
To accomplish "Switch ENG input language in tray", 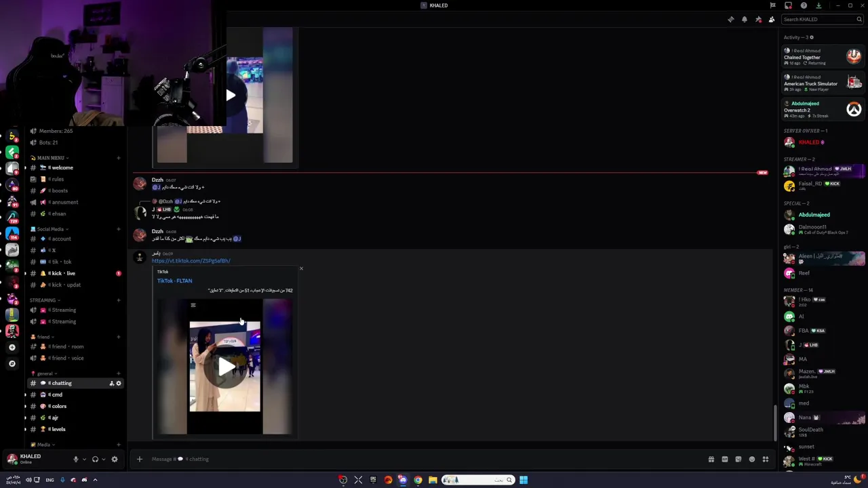I will [50, 480].
